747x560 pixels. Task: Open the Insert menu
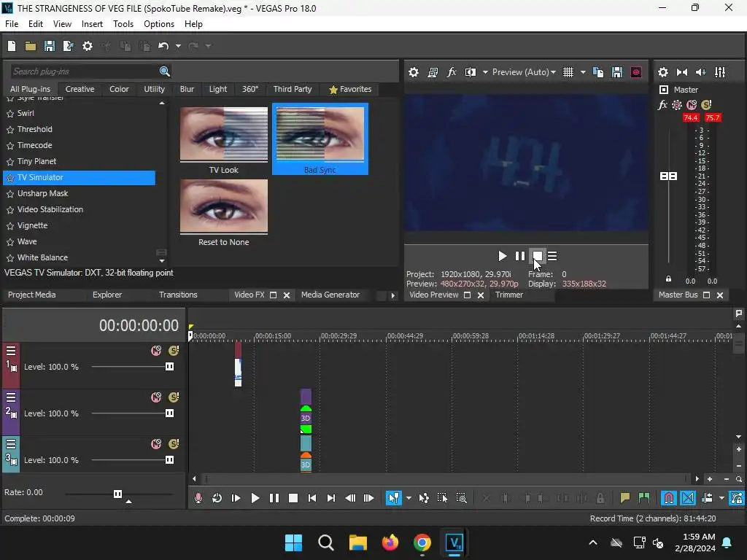[x=92, y=24]
